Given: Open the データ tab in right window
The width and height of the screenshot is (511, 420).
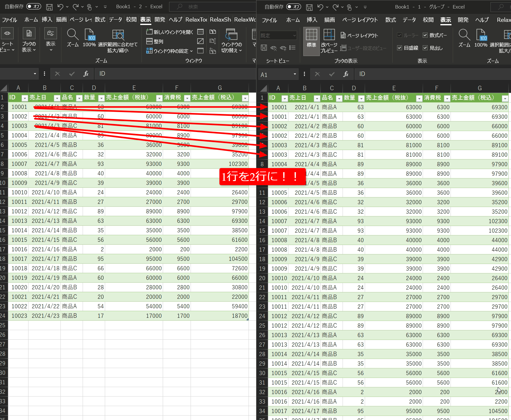Looking at the screenshot, I should coord(409,20).
